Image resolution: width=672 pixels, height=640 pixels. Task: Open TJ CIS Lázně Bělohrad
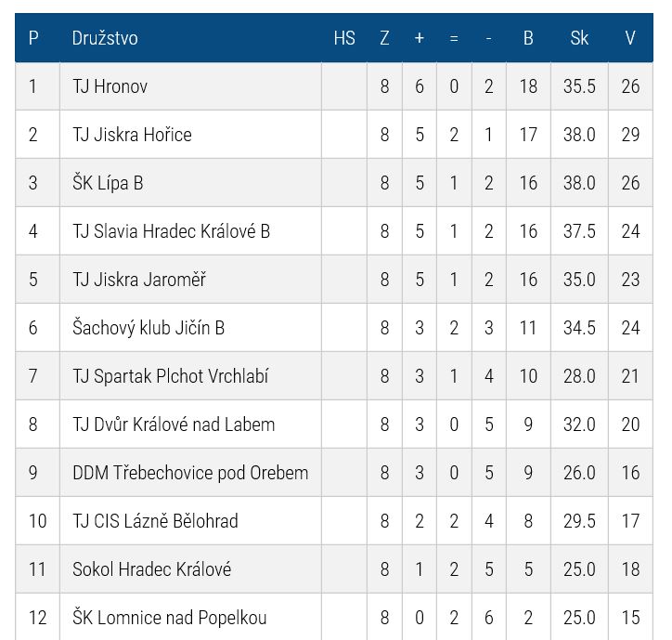point(155,521)
